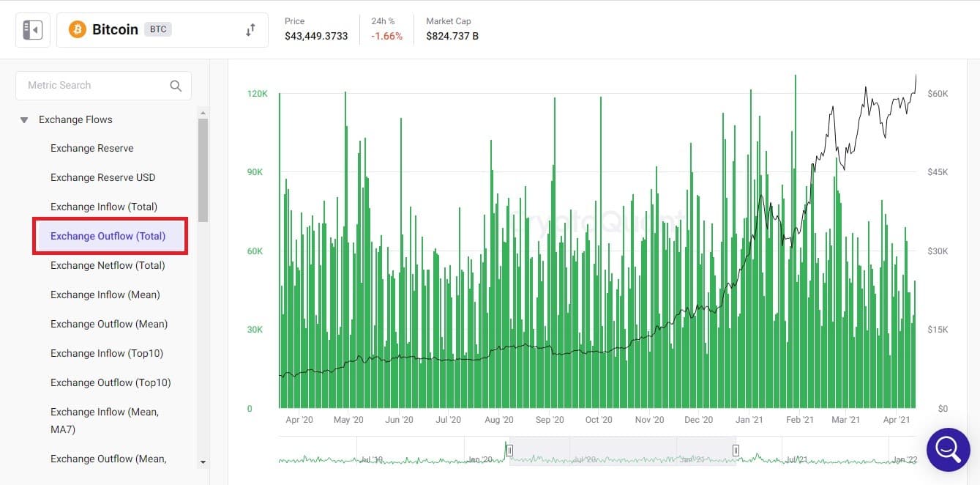Click the Jan '21 axis label under the chart
980x485 pixels.
pyautogui.click(x=749, y=420)
